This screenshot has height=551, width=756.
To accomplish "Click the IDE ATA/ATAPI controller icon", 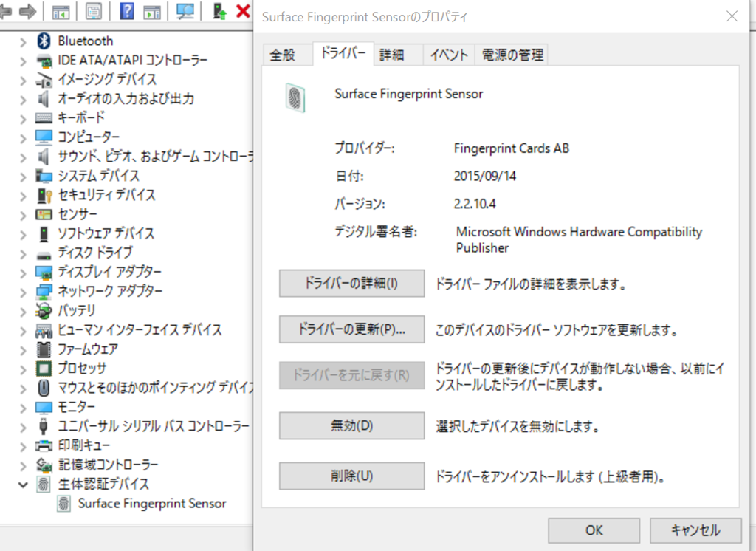I will click(x=44, y=61).
